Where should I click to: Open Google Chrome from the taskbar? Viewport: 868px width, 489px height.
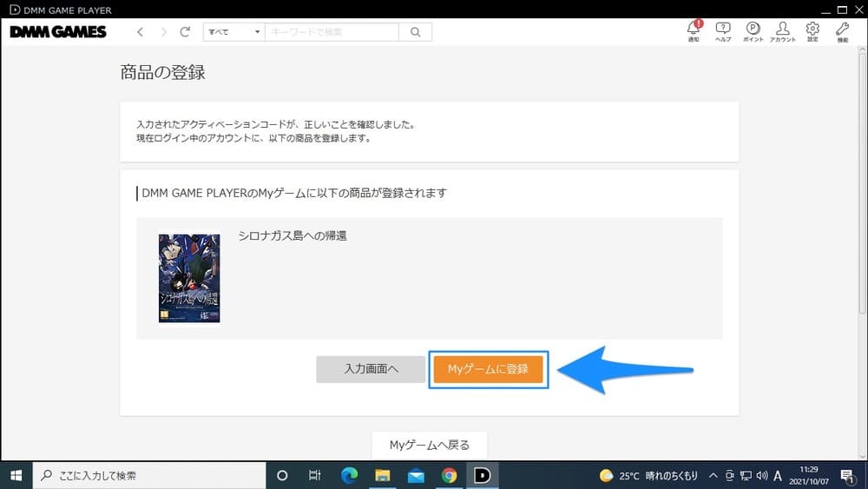(449, 475)
